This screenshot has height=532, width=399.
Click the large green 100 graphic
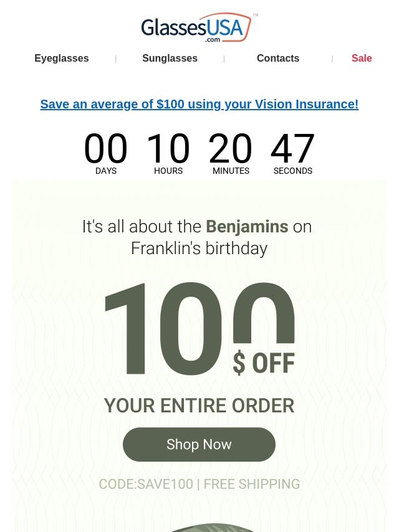click(199, 328)
